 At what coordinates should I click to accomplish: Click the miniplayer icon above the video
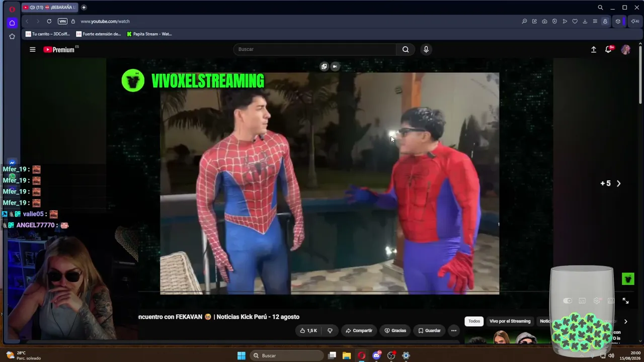click(324, 66)
